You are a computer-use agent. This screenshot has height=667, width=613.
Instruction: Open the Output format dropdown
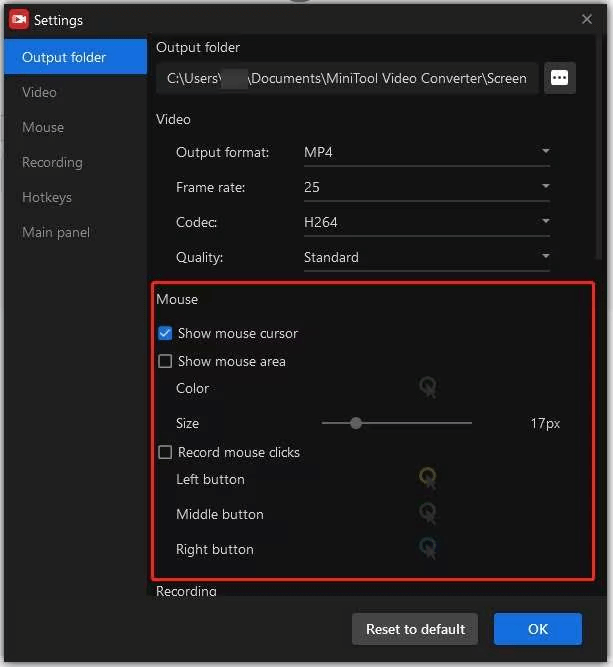[x=427, y=152]
